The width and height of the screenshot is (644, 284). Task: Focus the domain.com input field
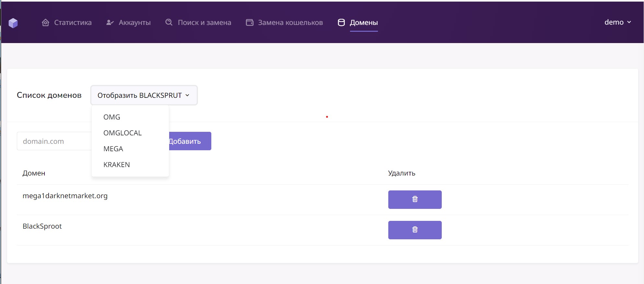tap(54, 141)
